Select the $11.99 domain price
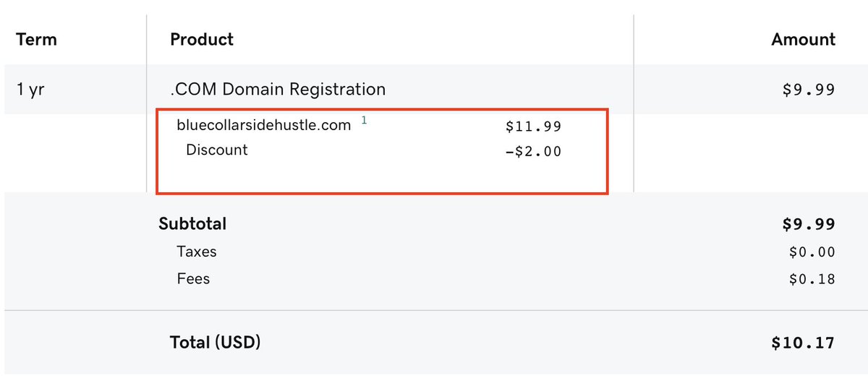The width and height of the screenshot is (868, 381). pyautogui.click(x=534, y=127)
